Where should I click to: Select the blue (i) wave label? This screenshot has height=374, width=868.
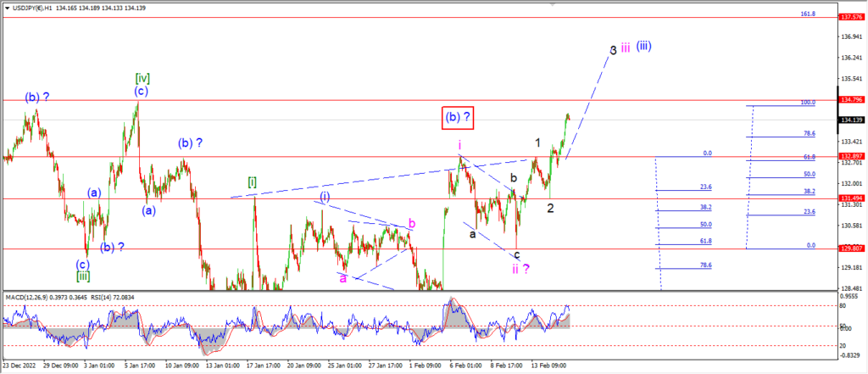325,197
